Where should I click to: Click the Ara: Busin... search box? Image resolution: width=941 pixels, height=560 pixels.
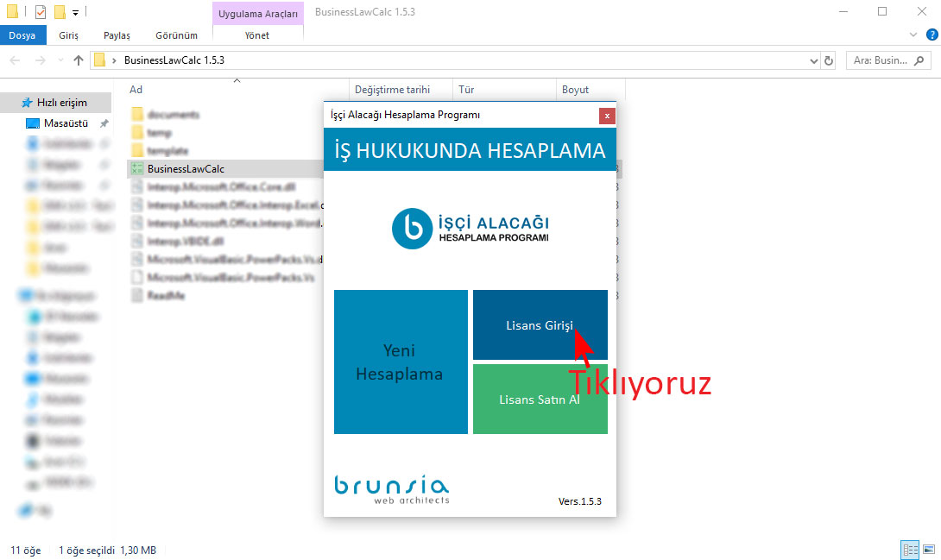[888, 60]
